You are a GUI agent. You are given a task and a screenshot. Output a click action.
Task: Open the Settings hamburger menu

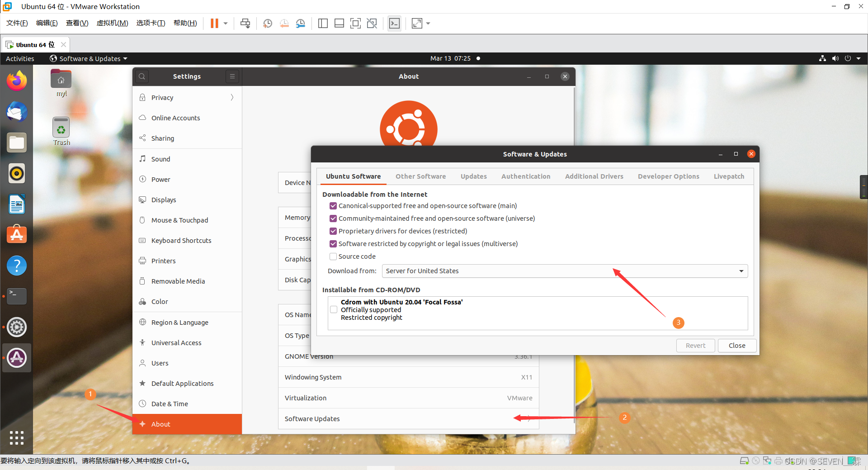232,76
